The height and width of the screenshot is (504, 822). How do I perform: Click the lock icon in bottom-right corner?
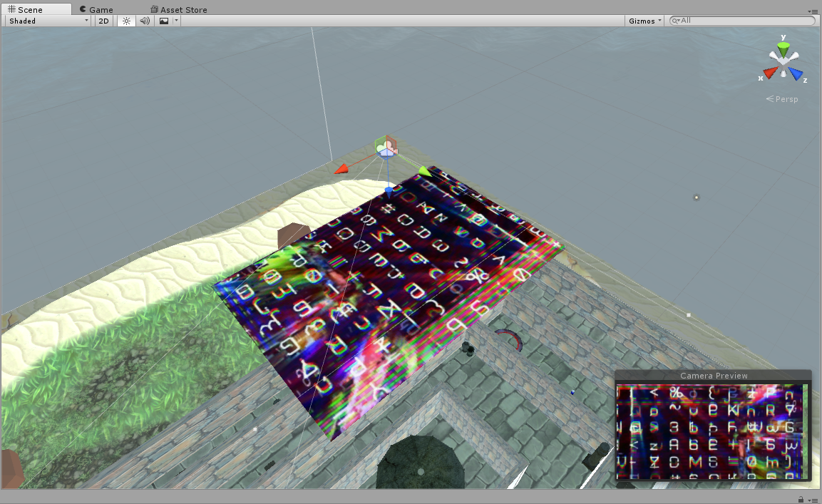(x=801, y=499)
